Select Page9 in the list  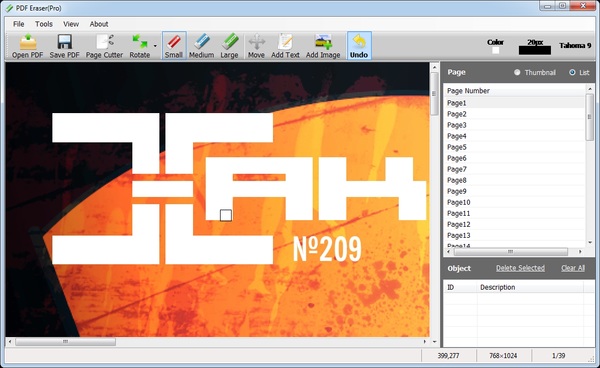tap(514, 191)
